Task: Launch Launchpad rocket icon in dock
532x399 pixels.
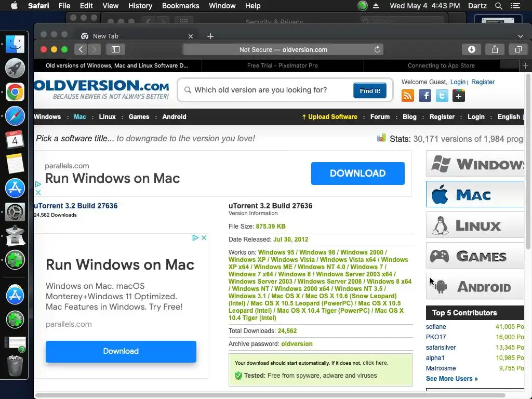Action: click(15, 68)
